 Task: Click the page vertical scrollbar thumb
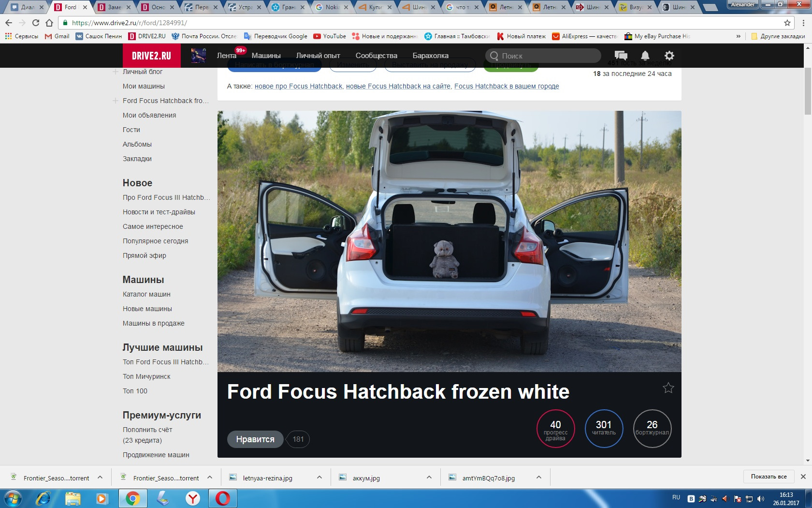808,91
